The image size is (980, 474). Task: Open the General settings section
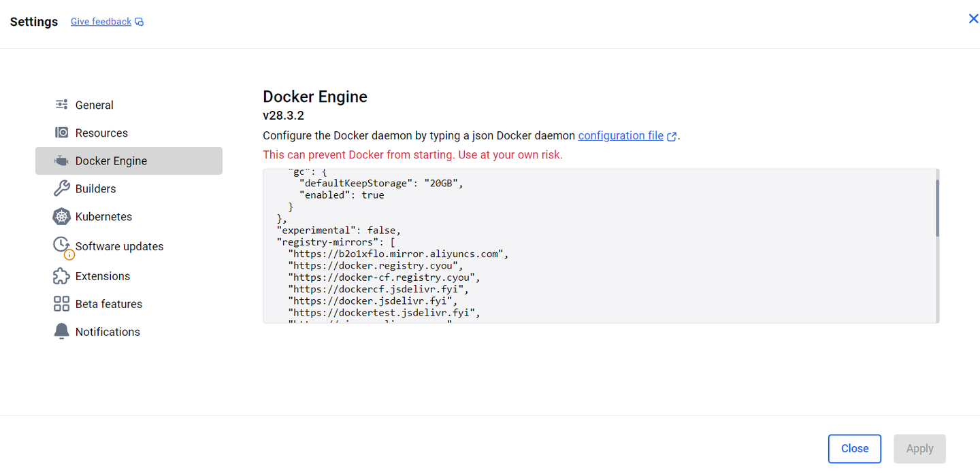click(93, 105)
